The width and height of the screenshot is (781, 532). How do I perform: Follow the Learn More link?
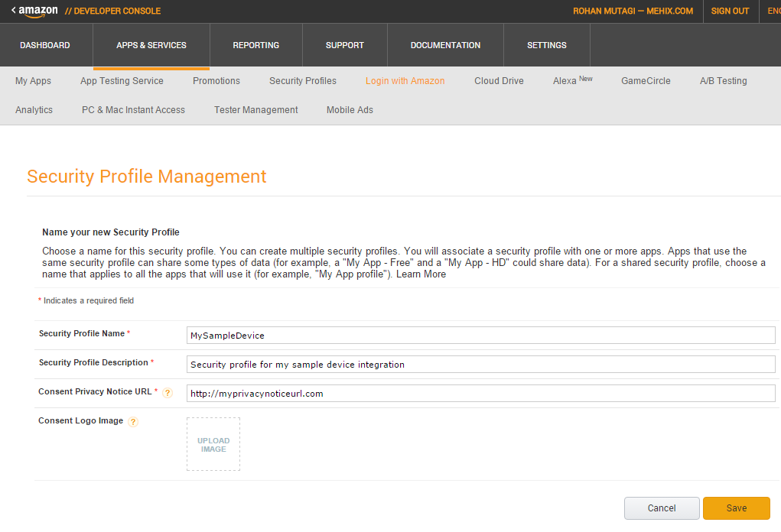coord(421,274)
